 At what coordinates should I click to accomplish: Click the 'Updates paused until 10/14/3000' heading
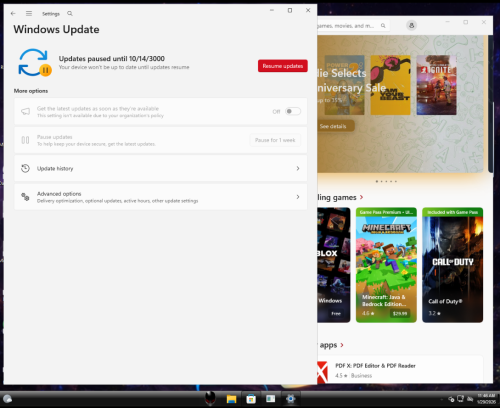[x=112, y=59]
